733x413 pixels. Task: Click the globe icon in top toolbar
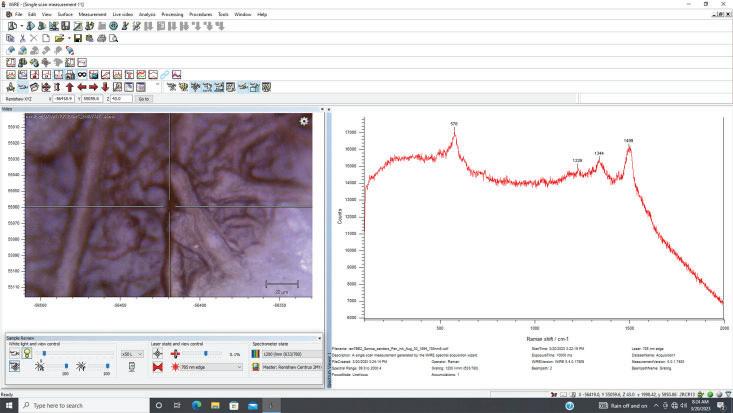pos(114,26)
